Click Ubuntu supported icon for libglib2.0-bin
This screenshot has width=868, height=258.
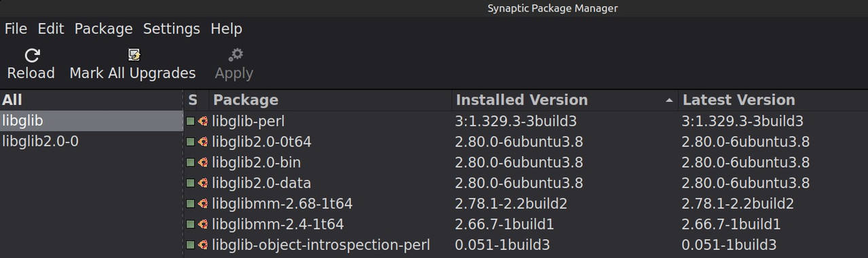[x=202, y=162]
